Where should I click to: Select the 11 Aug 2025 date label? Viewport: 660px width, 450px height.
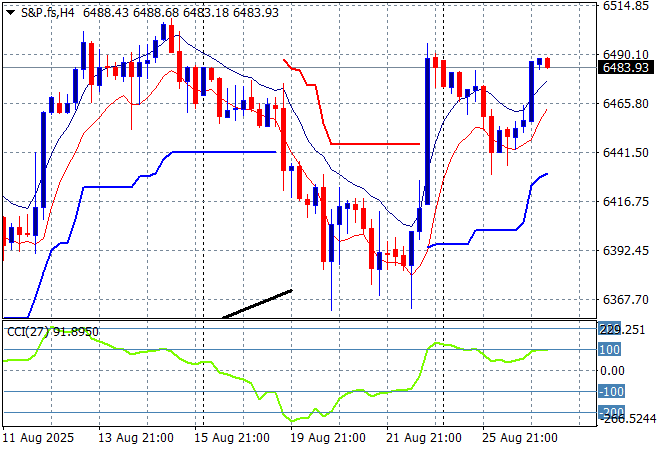pos(38,438)
